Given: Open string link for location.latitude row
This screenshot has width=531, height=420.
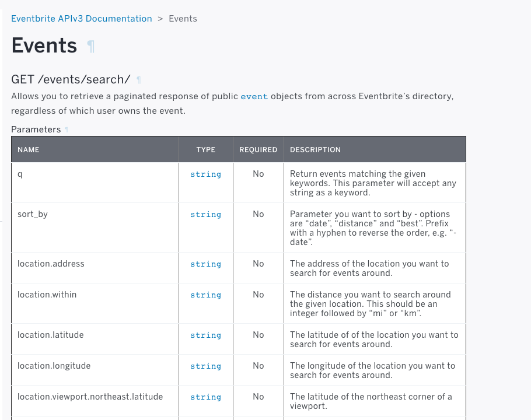Looking at the screenshot, I should 205,335.
